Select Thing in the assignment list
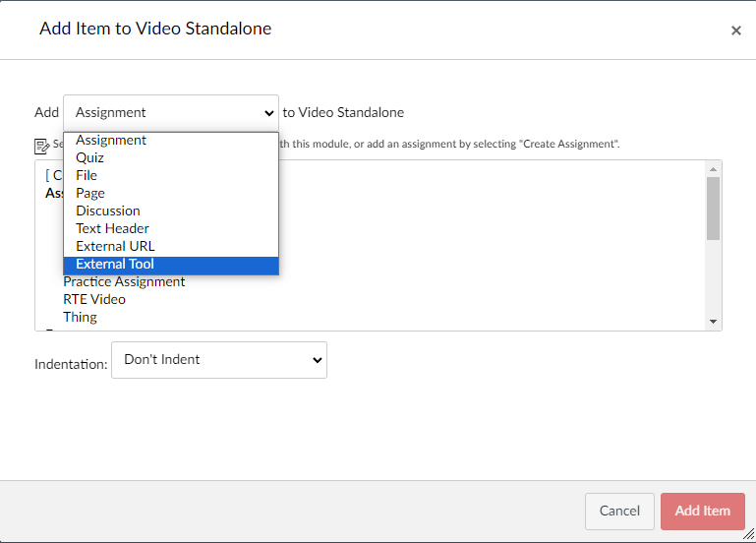Screen dimensions: 756x543 click(x=80, y=318)
